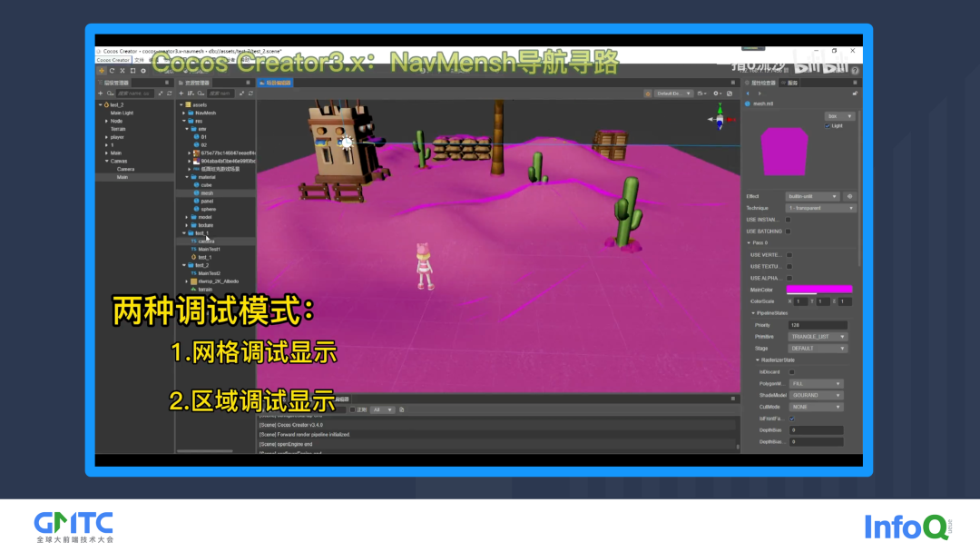Click the lock icon in inspector panel
Image resolution: width=980 pixels, height=552 pixels.
(855, 93)
